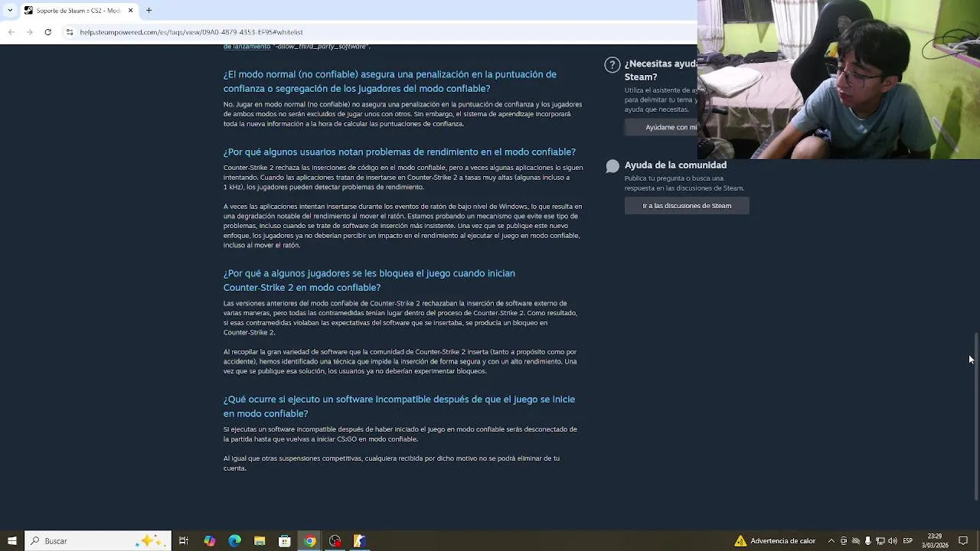980x551 pixels.
Task: Open Task View on the taskbar
Action: [x=184, y=541]
